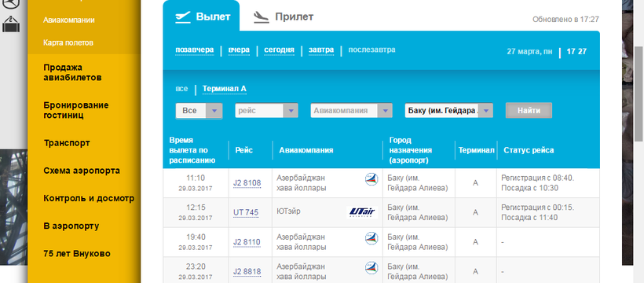Image resolution: width=644 pixels, height=283 pixels.
Task: Click the airplane icon at top-left sidebar
Action: pos(11,3)
